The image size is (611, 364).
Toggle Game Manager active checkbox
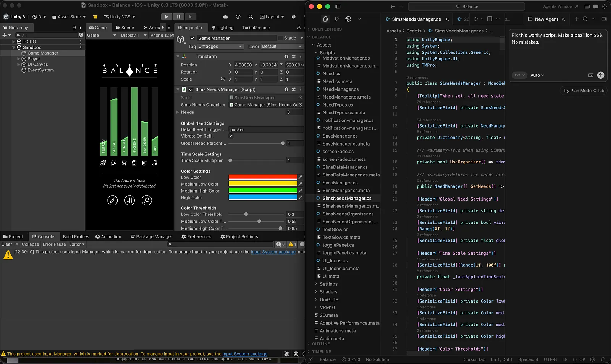click(193, 38)
